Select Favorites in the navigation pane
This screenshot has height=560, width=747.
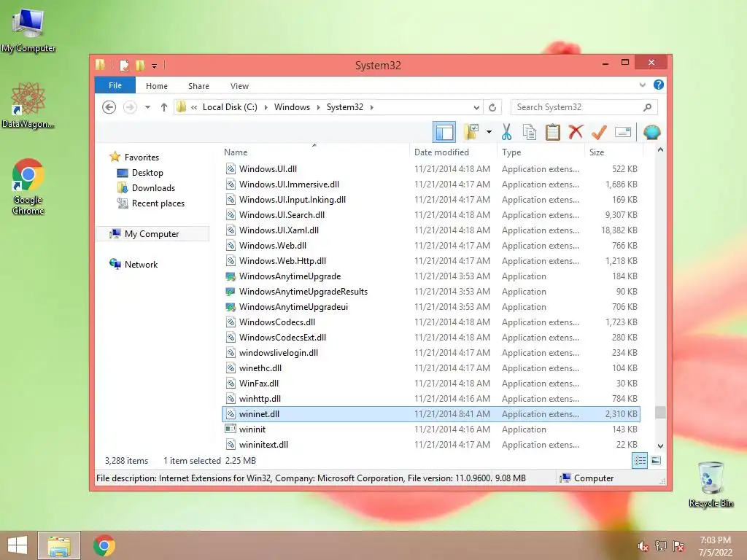[142, 157]
